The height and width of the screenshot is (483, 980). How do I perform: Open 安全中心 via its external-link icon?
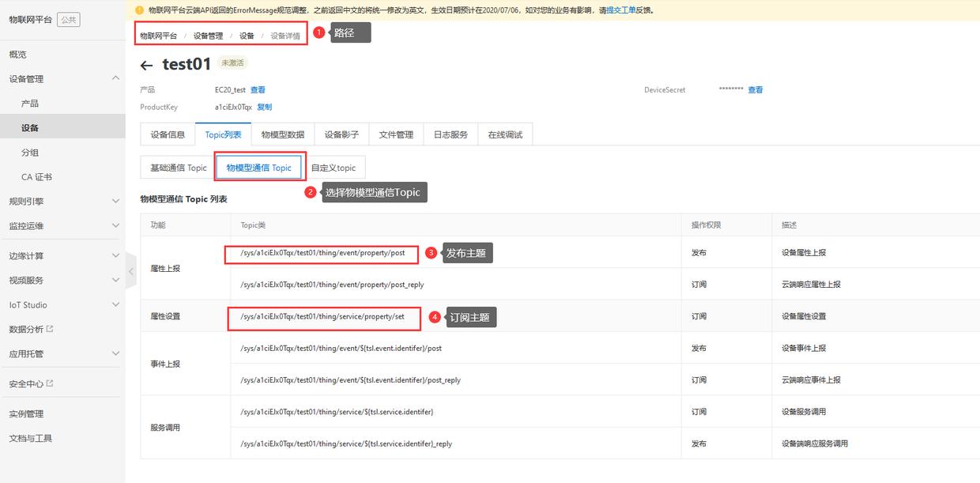click(51, 383)
